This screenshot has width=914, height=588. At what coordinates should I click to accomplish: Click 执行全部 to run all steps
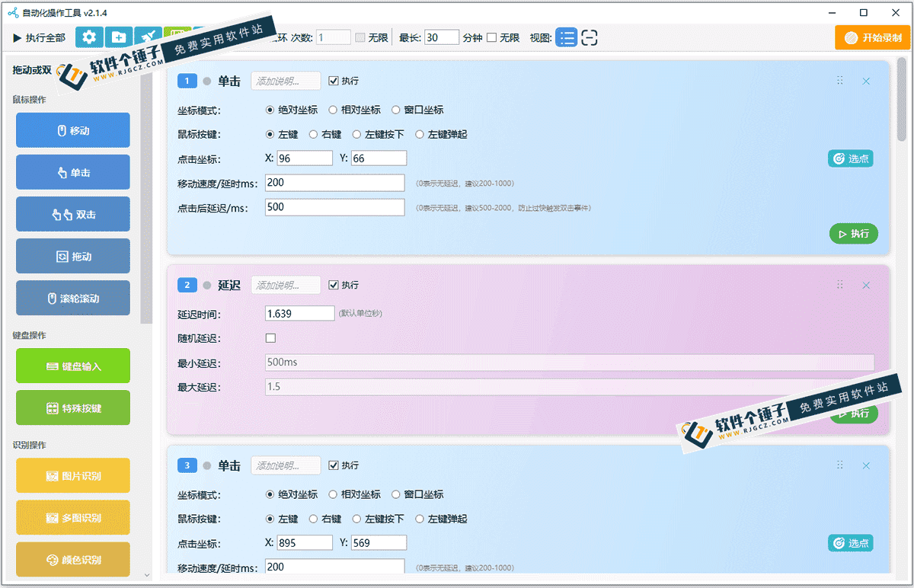coord(40,37)
